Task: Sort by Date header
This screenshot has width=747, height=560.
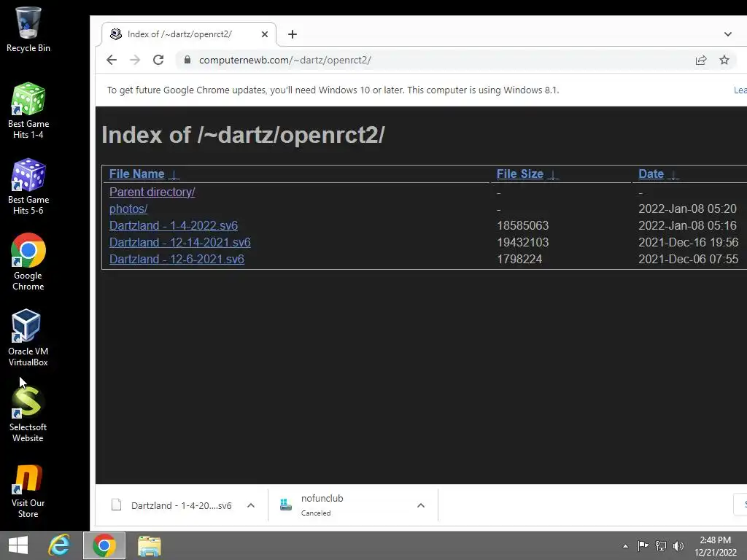Action: click(x=651, y=174)
